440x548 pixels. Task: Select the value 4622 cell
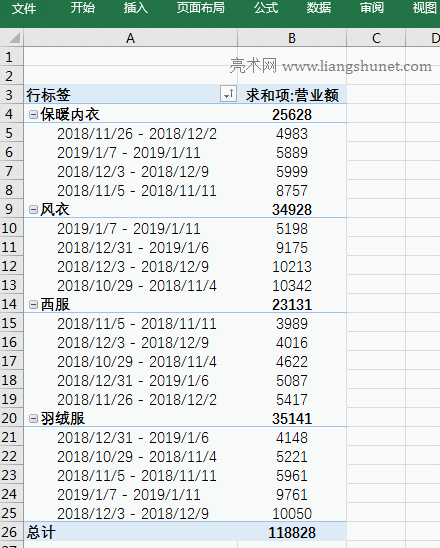pyautogui.click(x=292, y=361)
